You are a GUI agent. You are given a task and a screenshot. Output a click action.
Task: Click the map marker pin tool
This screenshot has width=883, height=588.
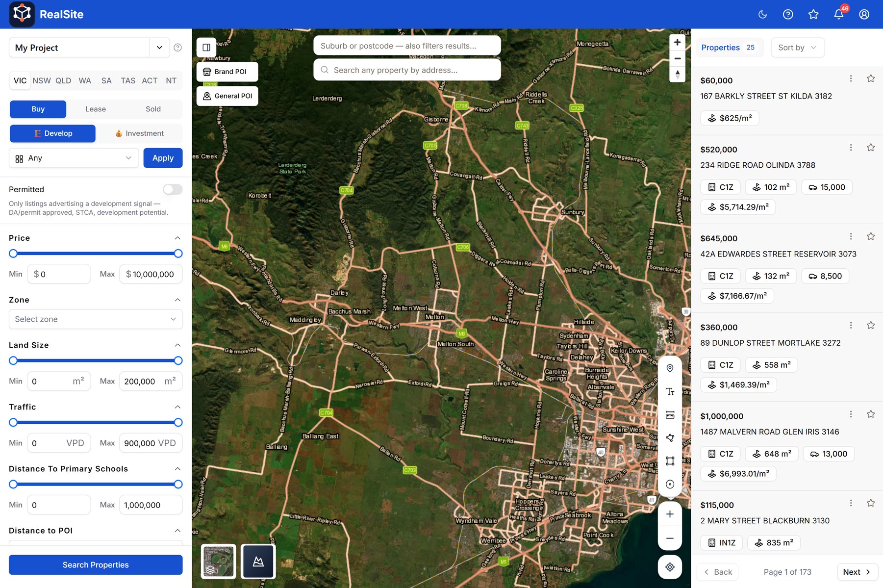(x=670, y=368)
